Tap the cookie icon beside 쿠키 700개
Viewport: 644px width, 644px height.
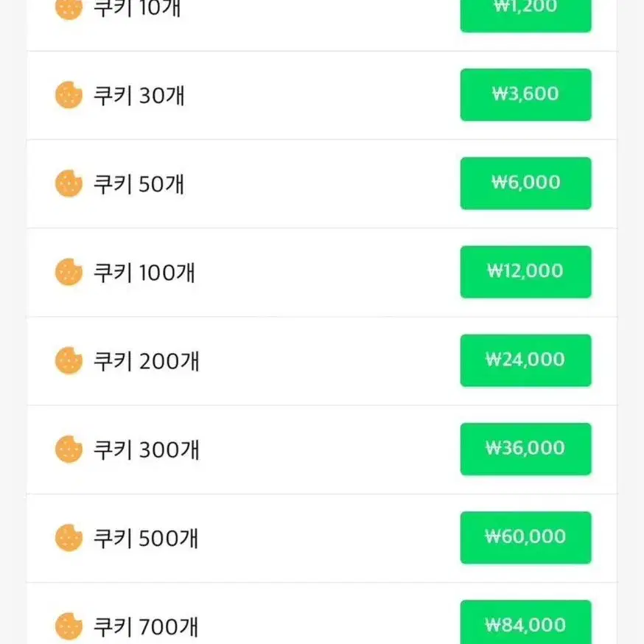69,626
